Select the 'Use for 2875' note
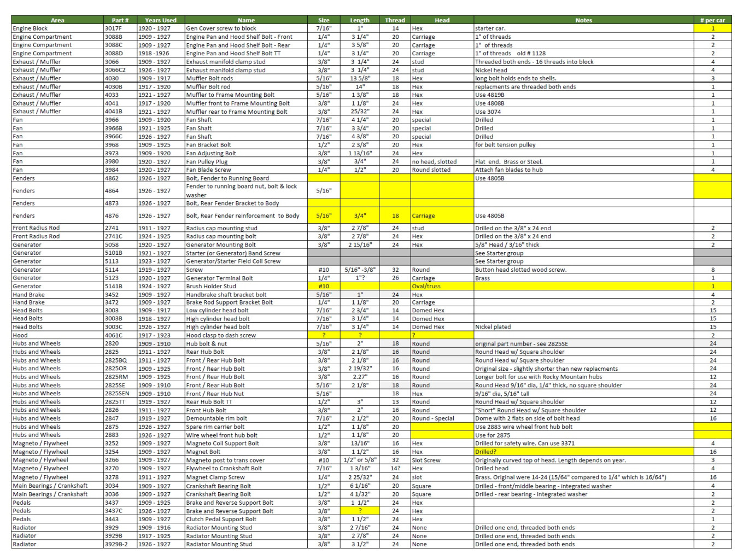749x560 pixels. [x=493, y=435]
